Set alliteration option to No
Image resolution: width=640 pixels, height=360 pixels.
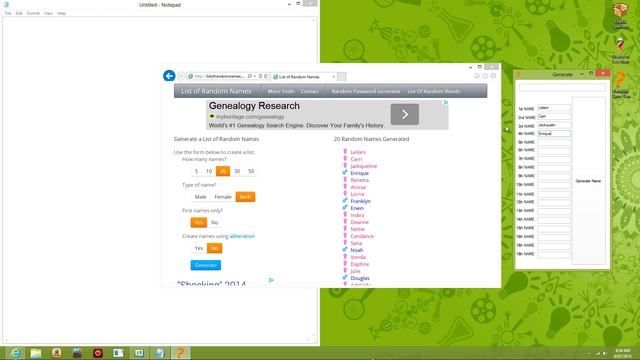(214, 248)
